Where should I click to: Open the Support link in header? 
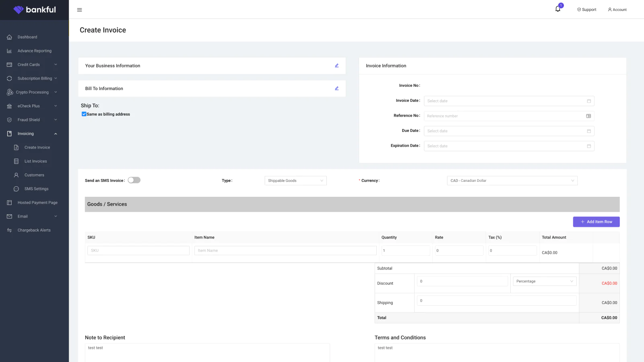click(x=586, y=10)
